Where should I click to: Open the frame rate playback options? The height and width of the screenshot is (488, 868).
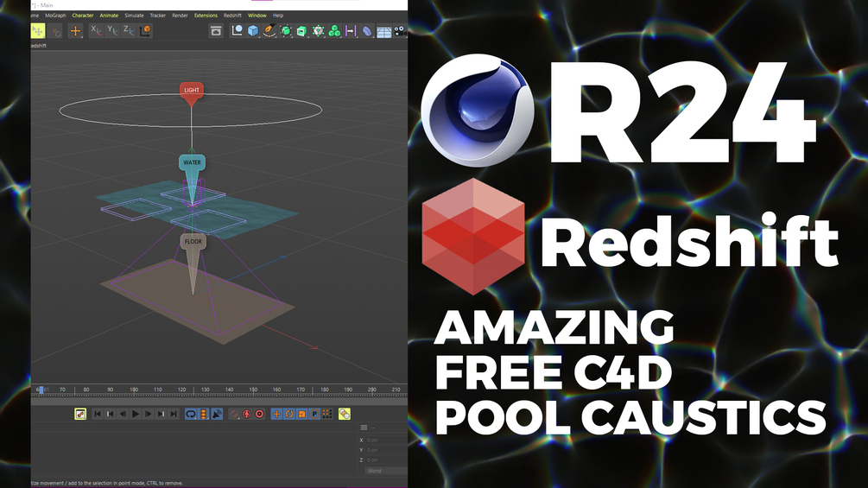pos(203,414)
